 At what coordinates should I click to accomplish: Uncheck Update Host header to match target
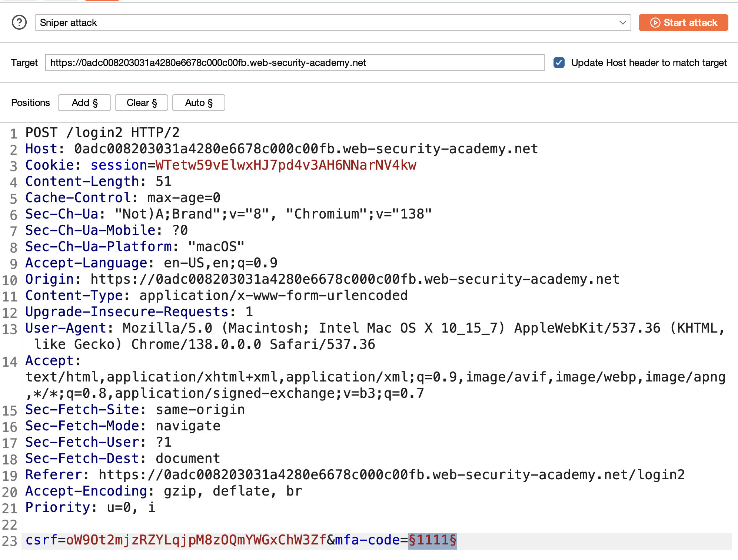click(559, 63)
